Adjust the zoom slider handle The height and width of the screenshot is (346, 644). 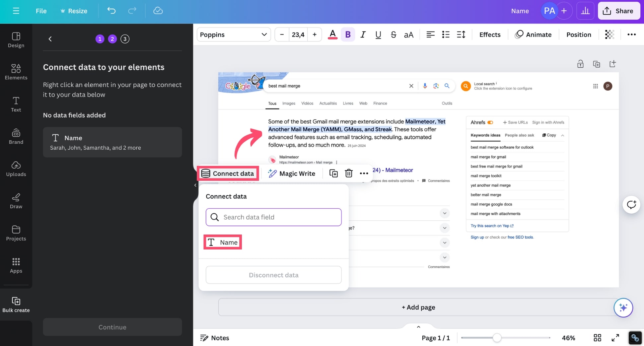[x=497, y=338]
